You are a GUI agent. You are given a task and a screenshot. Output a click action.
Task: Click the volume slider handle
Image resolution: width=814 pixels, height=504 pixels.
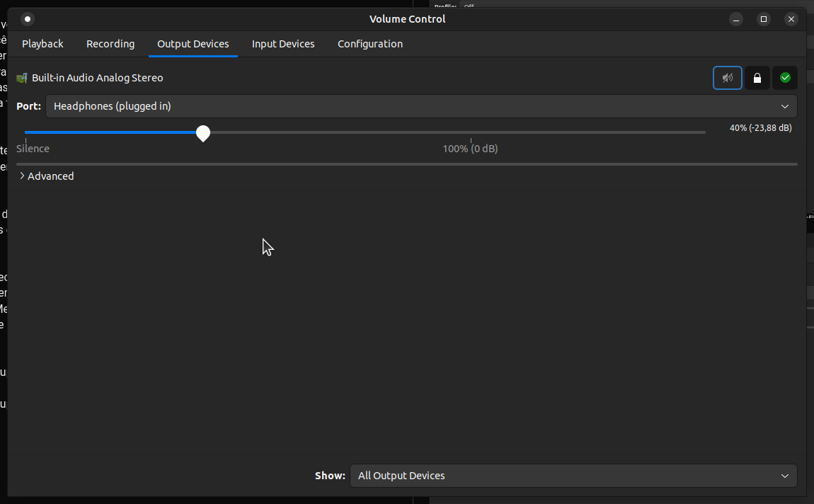click(203, 133)
